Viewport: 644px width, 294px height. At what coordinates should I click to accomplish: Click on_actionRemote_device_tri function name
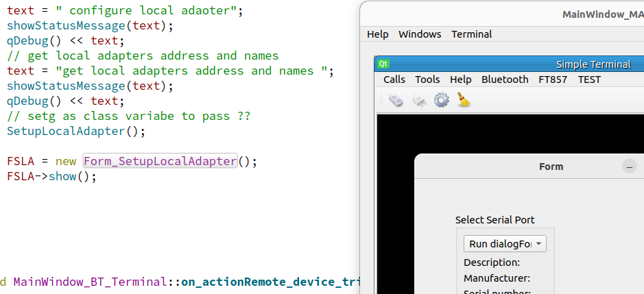(x=271, y=282)
